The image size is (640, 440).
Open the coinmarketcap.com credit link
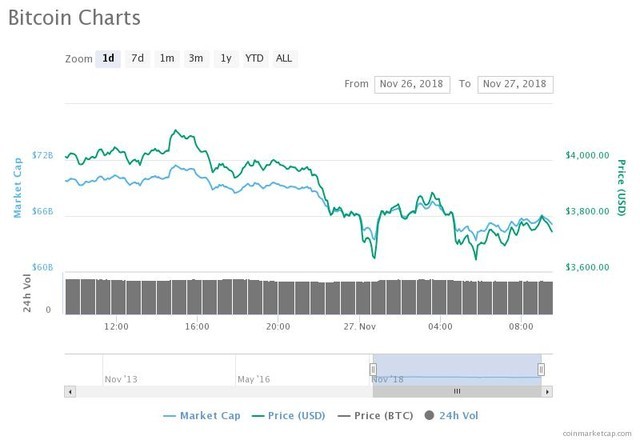click(597, 433)
